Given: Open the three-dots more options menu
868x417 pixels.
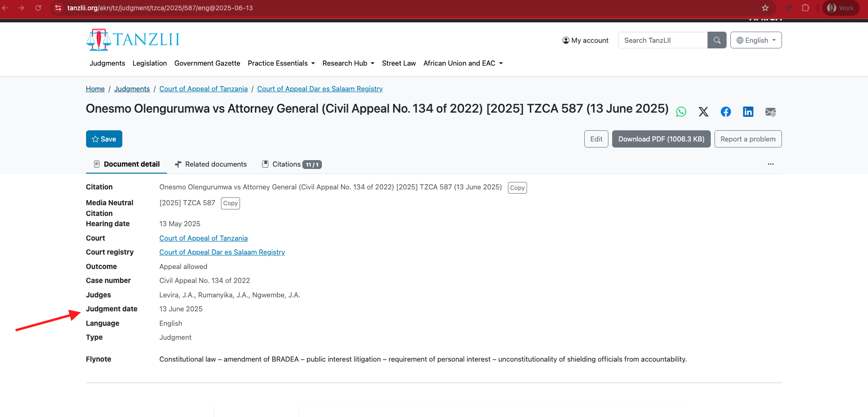Looking at the screenshot, I should [771, 164].
